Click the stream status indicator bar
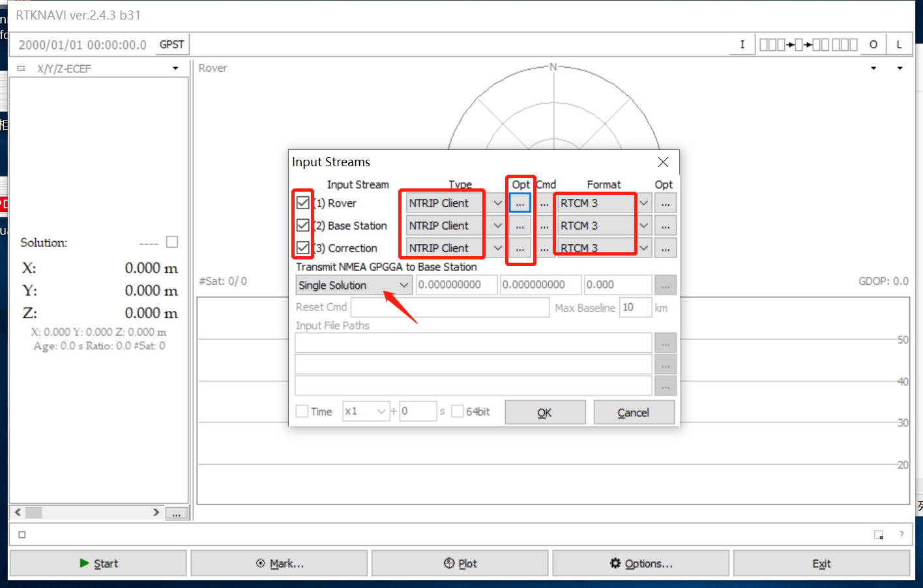This screenshot has height=588, width=923. pyautogui.click(x=808, y=44)
